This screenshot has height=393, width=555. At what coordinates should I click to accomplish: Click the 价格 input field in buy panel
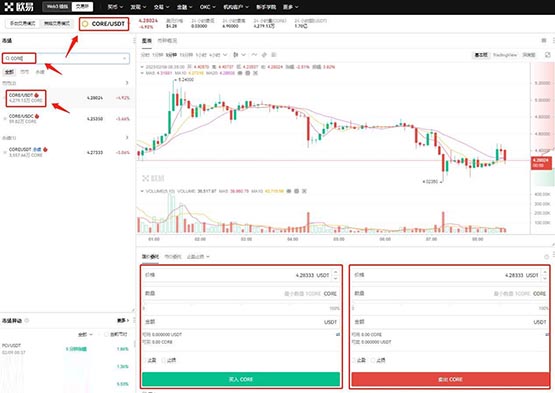241,275
